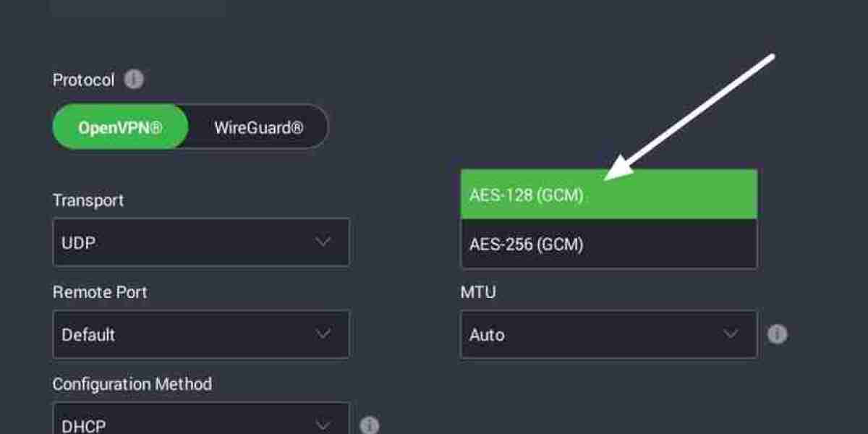Click the DHCP Configuration Method field

click(201, 424)
